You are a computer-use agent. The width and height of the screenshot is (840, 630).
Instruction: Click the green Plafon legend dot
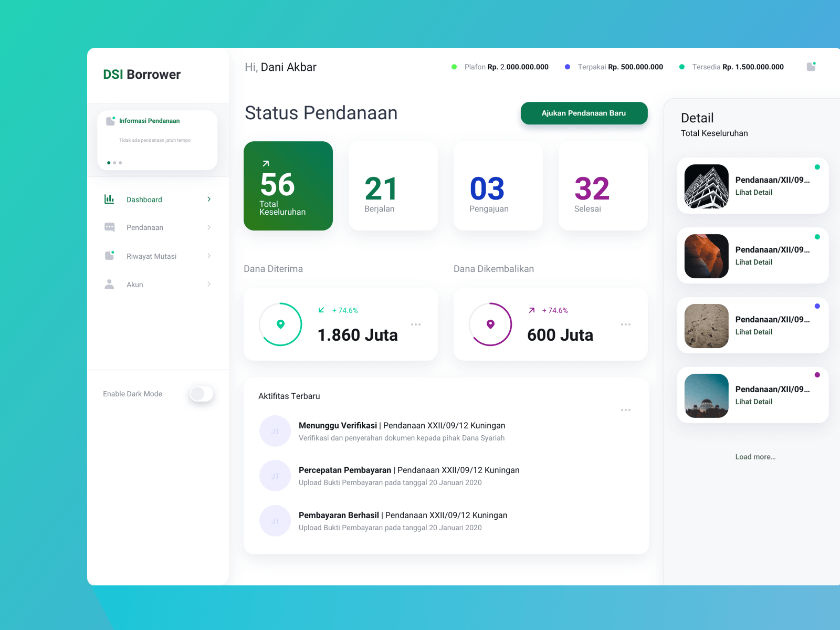454,67
